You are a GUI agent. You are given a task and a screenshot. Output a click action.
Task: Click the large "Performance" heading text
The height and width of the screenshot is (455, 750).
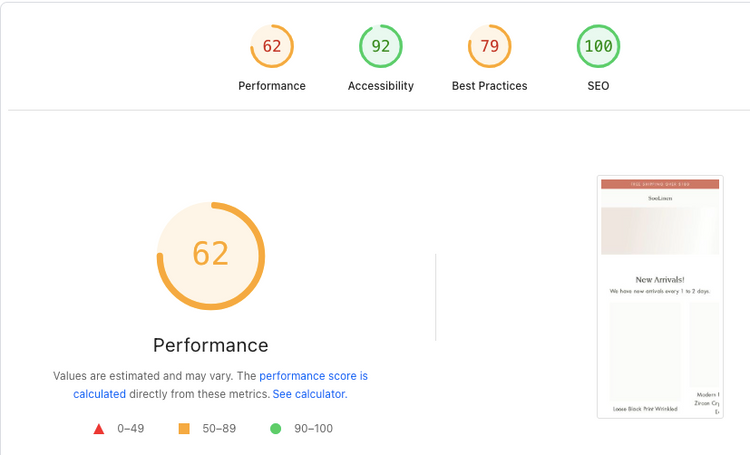point(210,345)
